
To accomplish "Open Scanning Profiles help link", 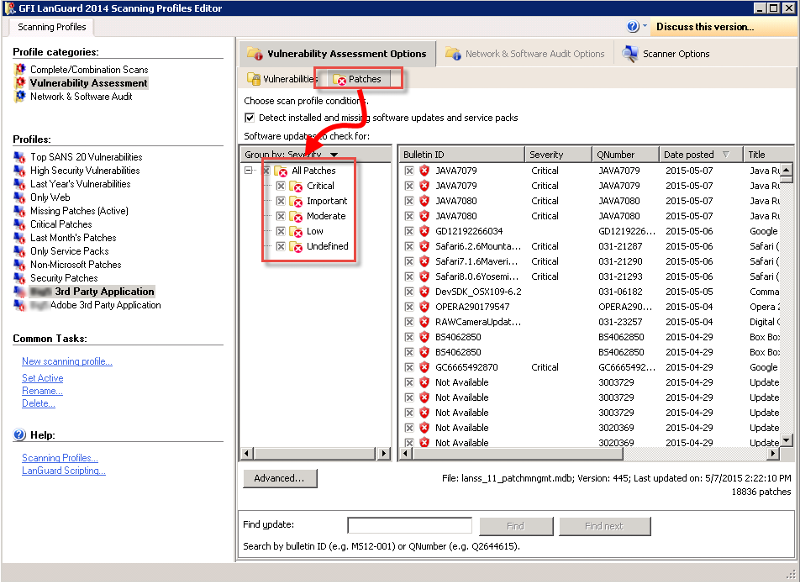I will 60,458.
